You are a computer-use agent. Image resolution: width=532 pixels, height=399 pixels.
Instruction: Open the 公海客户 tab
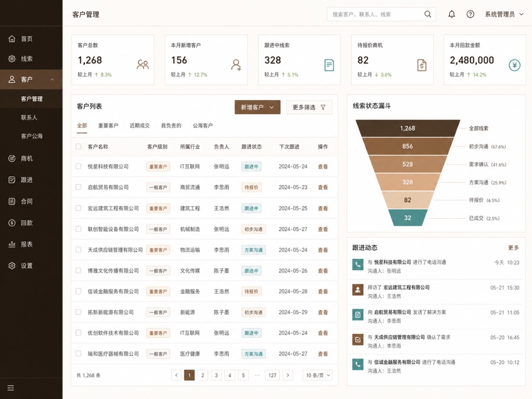(203, 125)
